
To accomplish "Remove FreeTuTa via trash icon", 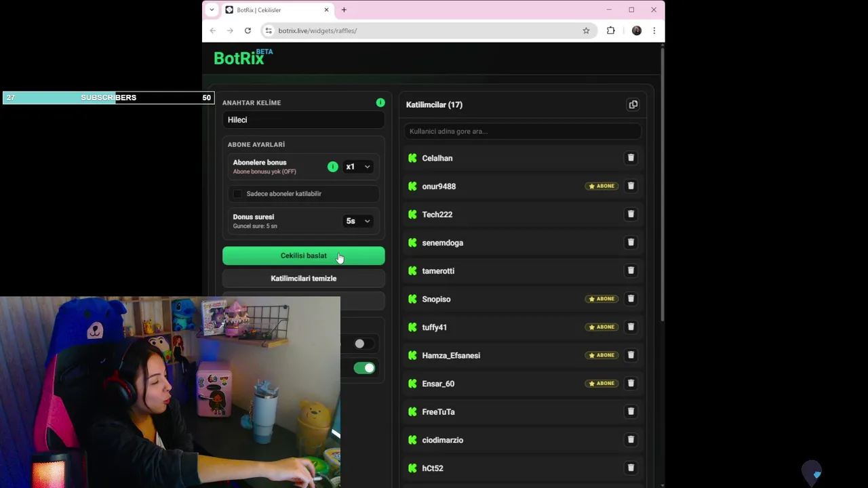I will click(x=631, y=411).
